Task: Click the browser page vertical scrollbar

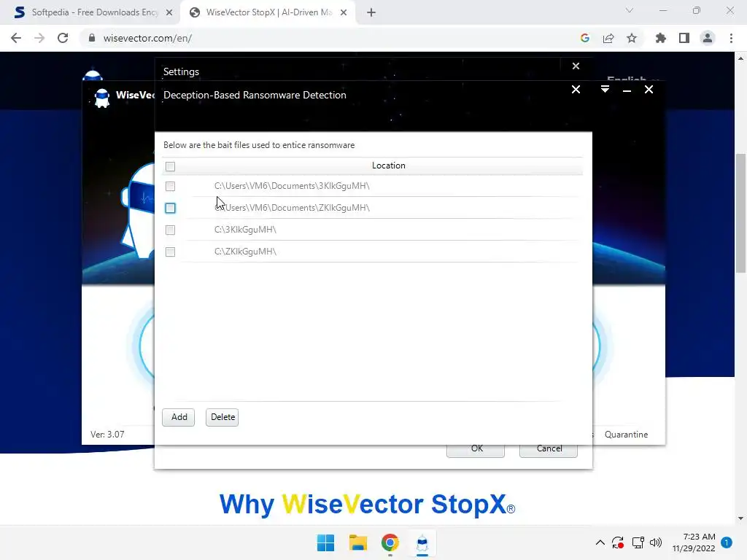Action: (x=740, y=213)
